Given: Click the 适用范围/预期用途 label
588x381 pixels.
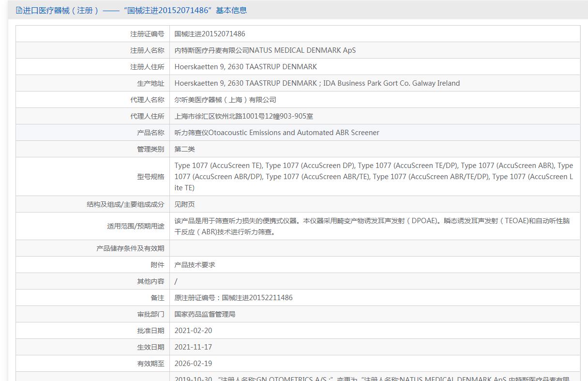Looking at the screenshot, I should click(136, 226).
